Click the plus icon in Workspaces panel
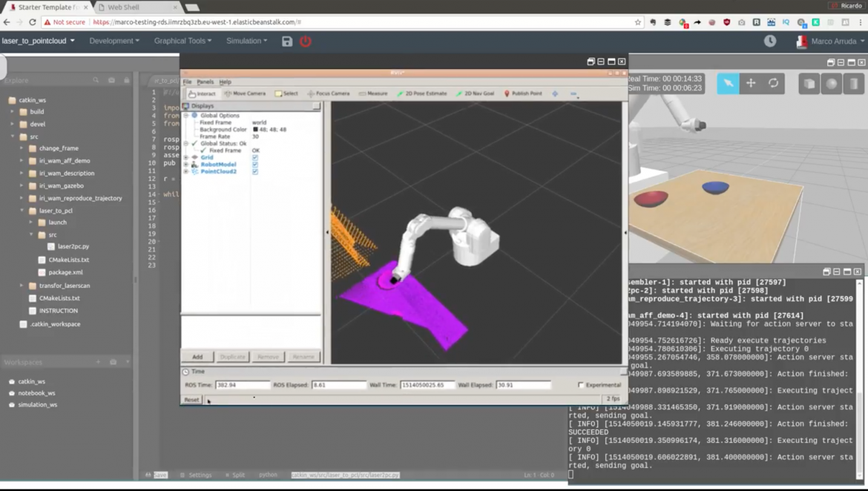Image resolution: width=868 pixels, height=491 pixels. pos(98,362)
